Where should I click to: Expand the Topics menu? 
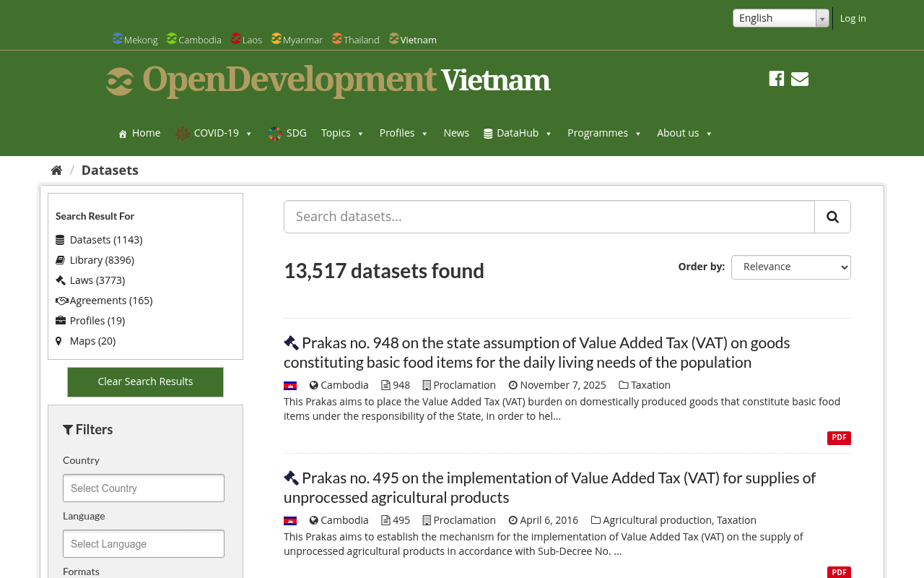click(343, 133)
